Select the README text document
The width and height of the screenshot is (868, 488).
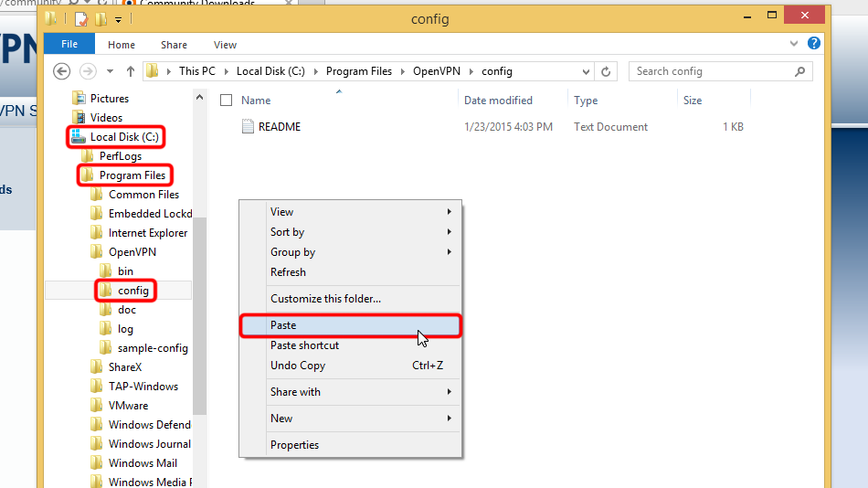tap(279, 127)
